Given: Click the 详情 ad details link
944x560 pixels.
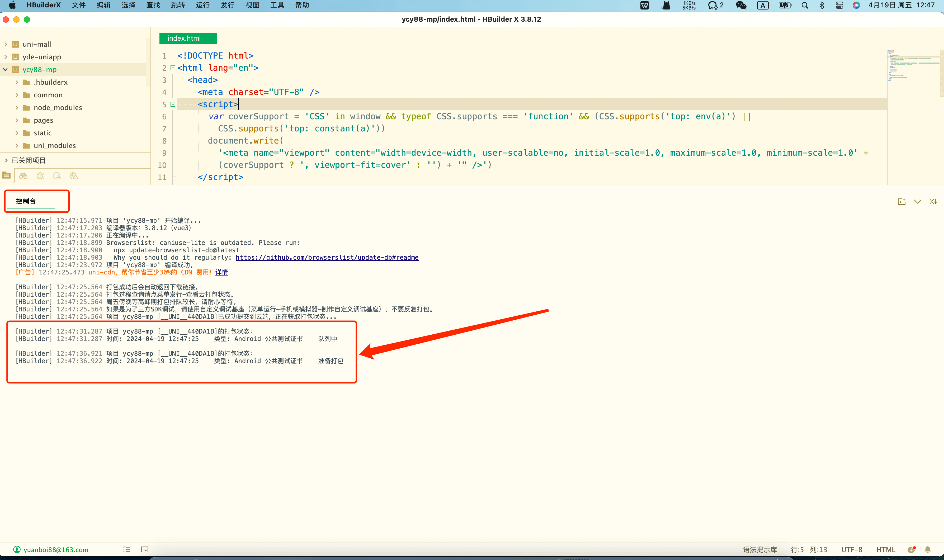Looking at the screenshot, I should point(221,272).
